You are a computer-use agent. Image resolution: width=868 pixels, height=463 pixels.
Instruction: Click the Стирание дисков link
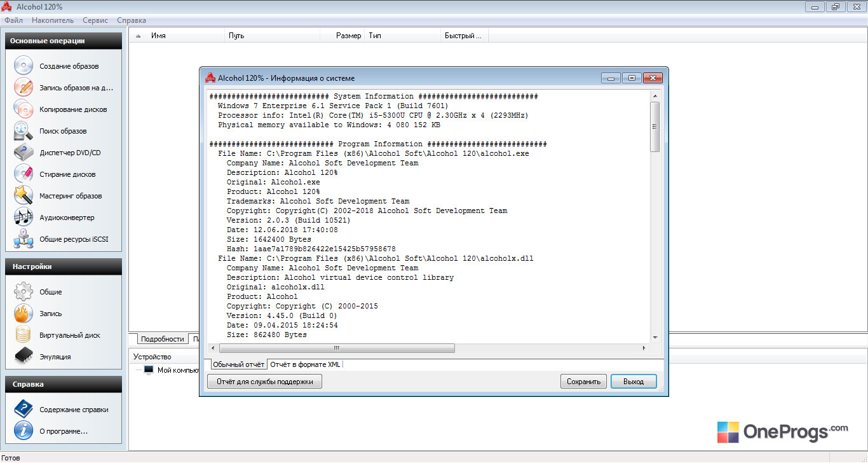click(x=67, y=174)
